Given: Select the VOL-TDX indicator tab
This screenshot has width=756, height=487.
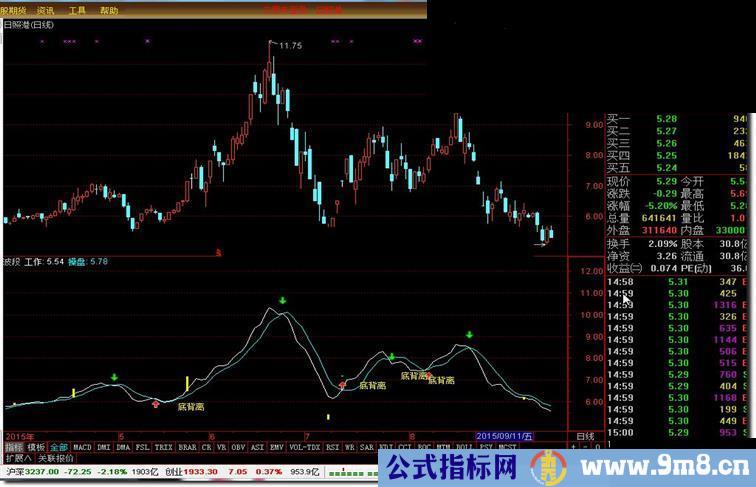Looking at the screenshot, I should [304, 447].
